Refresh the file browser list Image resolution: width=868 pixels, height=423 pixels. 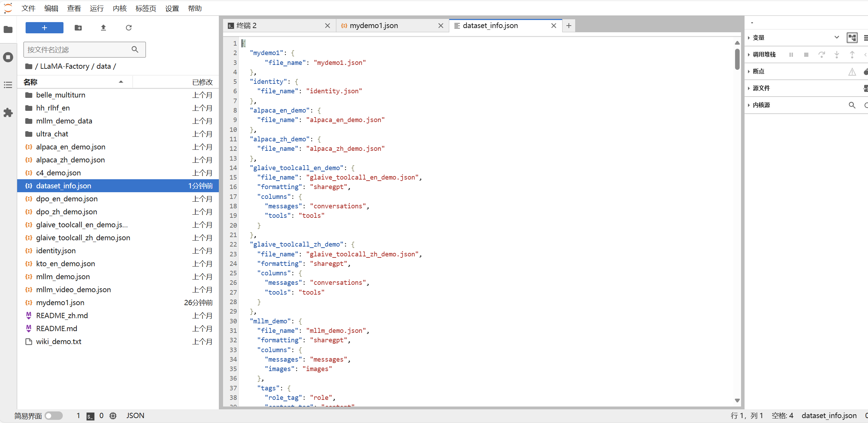[x=129, y=28]
